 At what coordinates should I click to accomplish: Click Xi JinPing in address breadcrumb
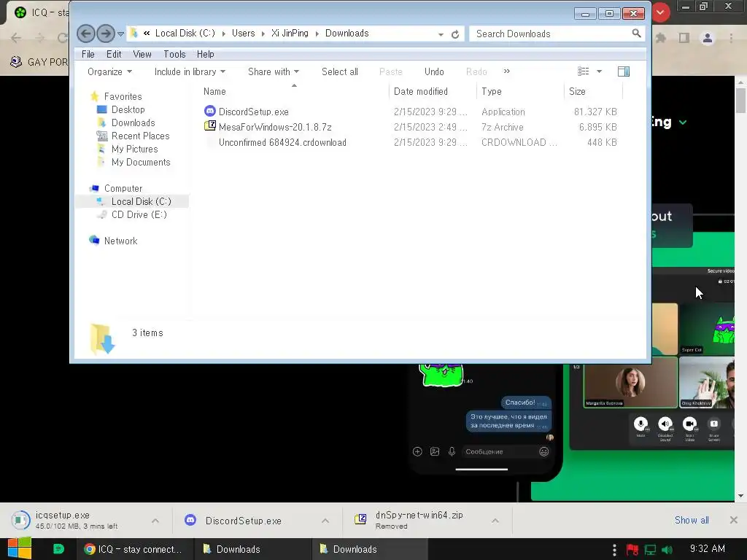(290, 34)
